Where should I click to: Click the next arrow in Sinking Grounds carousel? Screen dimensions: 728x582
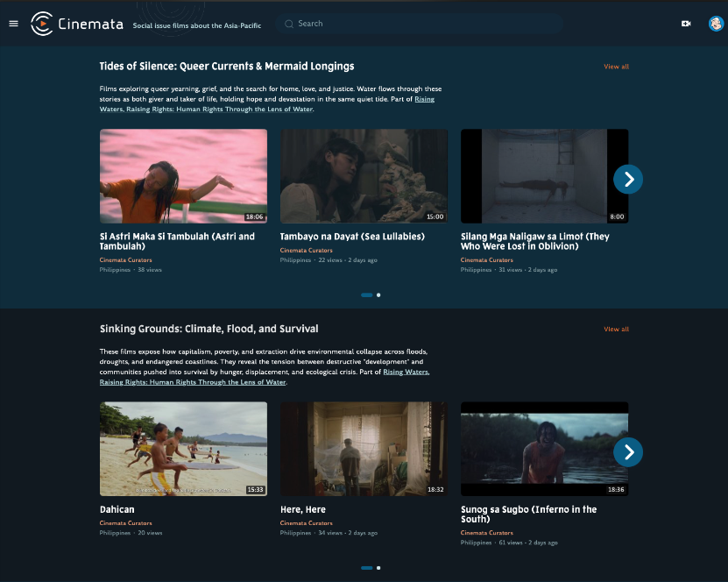click(628, 452)
